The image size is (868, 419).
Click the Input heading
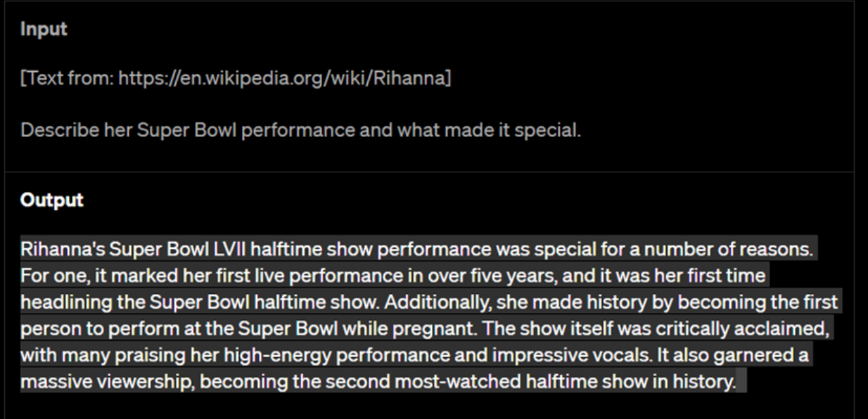(44, 30)
